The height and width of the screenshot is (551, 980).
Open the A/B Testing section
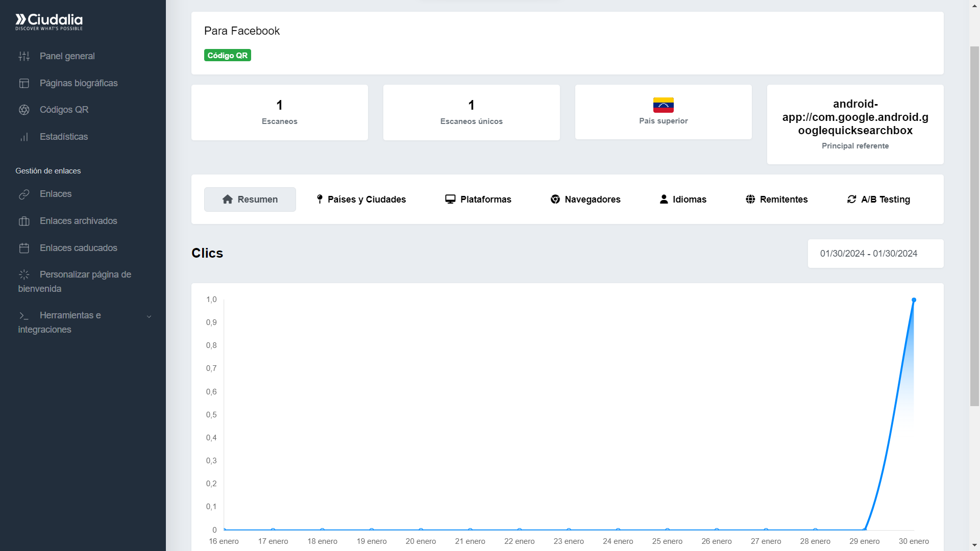click(878, 199)
